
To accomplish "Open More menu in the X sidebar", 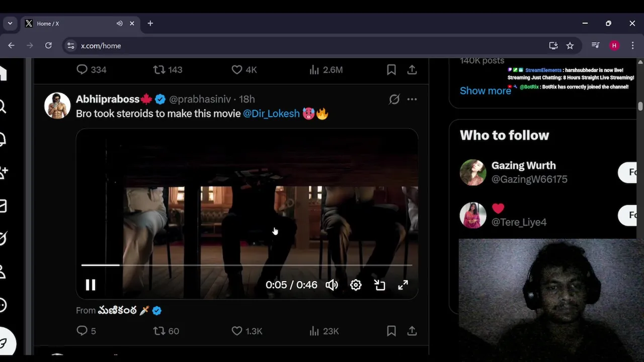I will (3, 305).
